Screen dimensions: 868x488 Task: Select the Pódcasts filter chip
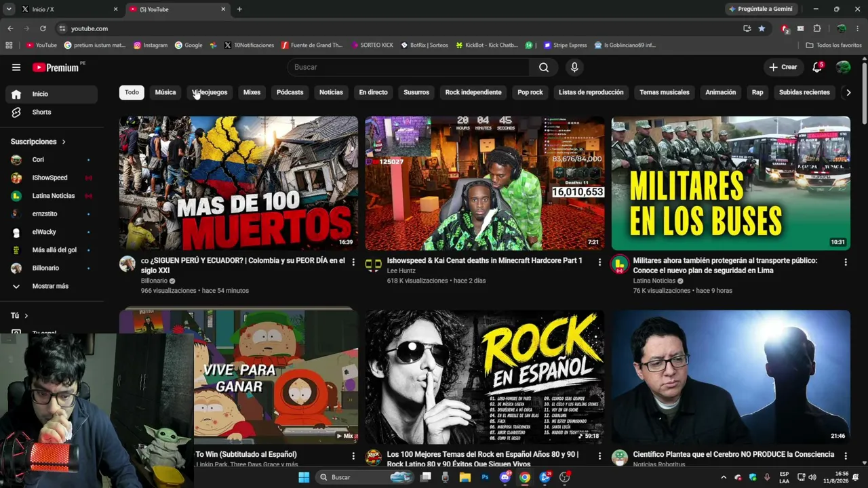pos(290,92)
